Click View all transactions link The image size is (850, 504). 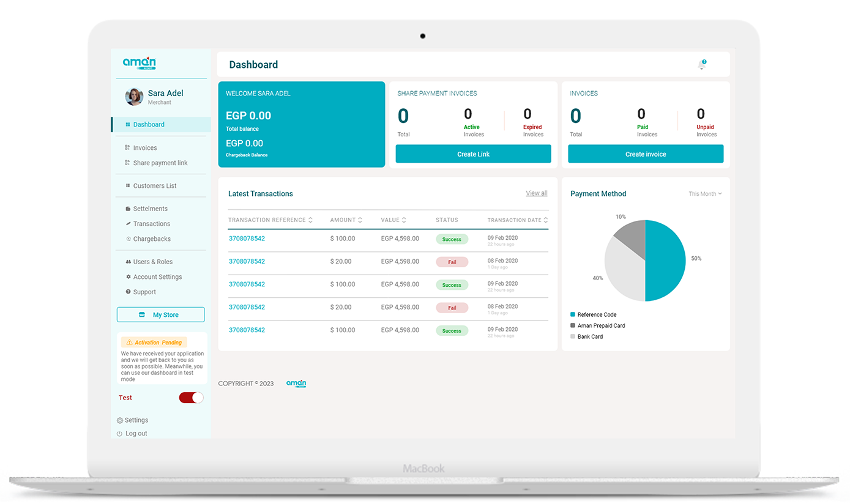pos(537,193)
